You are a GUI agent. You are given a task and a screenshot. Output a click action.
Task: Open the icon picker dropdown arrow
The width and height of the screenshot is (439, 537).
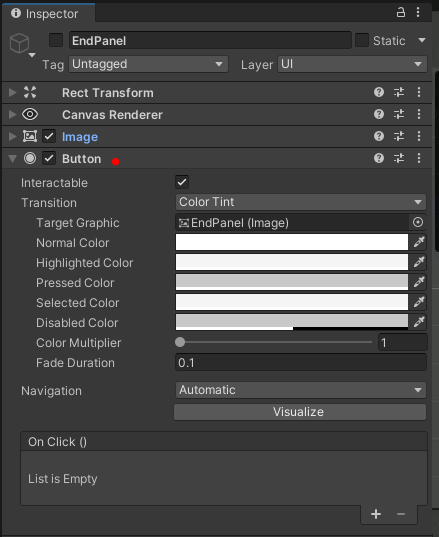coord(32,55)
